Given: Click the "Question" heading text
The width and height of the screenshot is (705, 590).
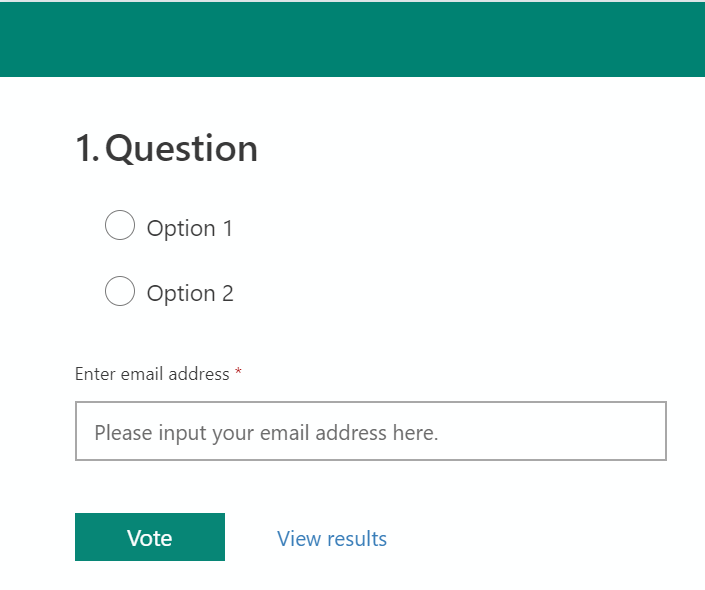Looking at the screenshot, I should [181, 149].
